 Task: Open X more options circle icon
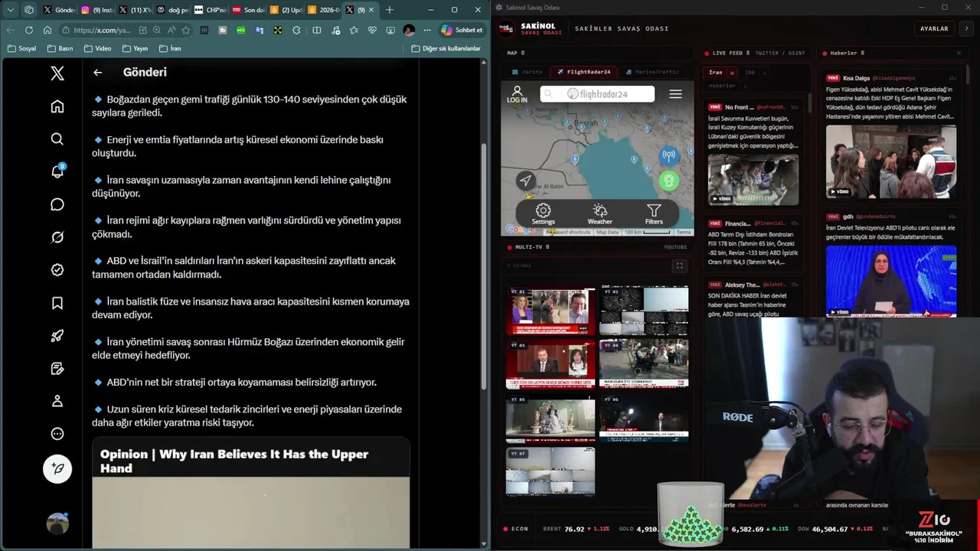(57, 434)
